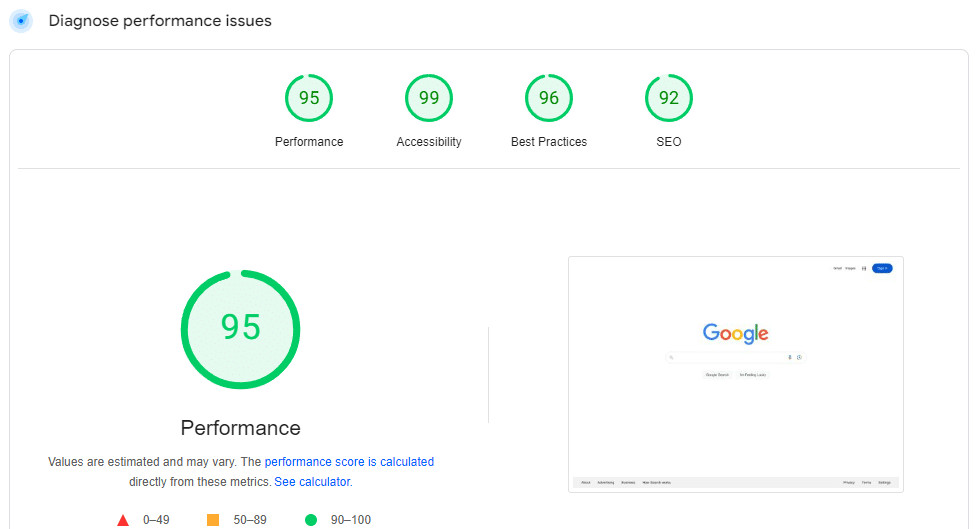Click the Best Practices label under gauge

[x=549, y=142]
